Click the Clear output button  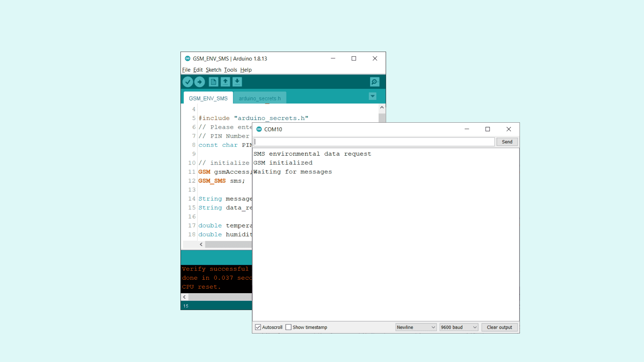tap(499, 327)
